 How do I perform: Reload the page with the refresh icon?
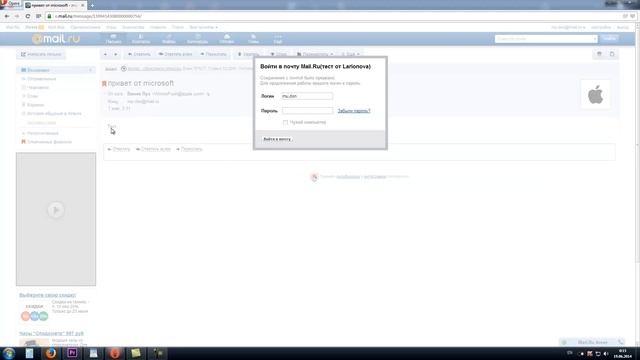28,16
